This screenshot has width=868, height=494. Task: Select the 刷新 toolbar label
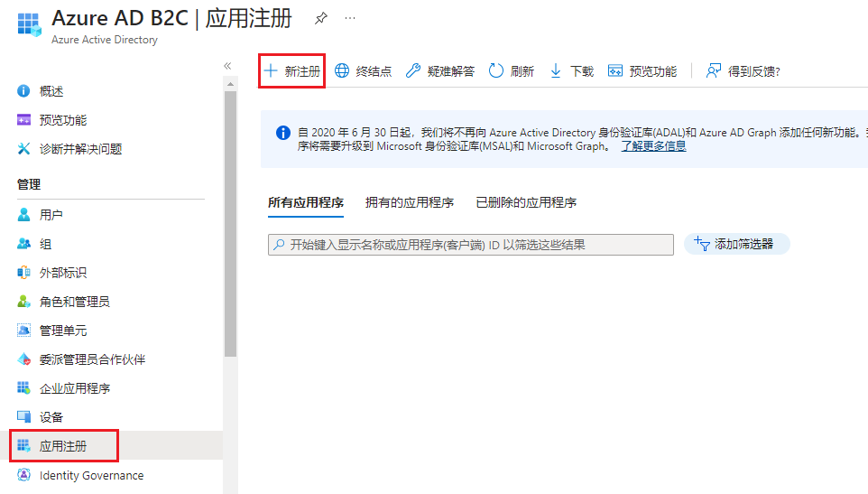[x=522, y=71]
